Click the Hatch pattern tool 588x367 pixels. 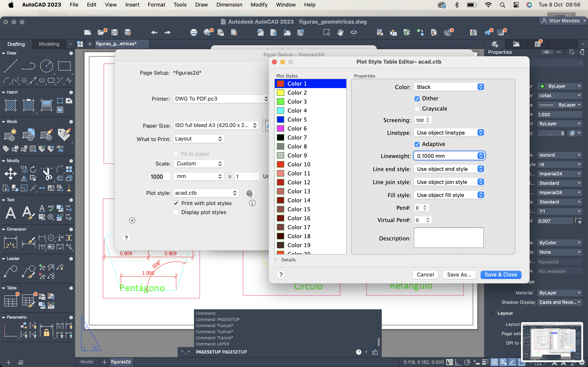point(10,105)
